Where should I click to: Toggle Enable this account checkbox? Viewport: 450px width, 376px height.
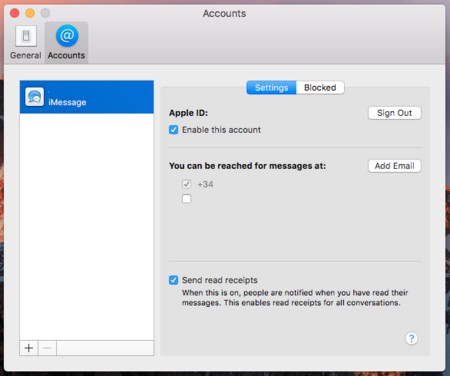pos(173,130)
